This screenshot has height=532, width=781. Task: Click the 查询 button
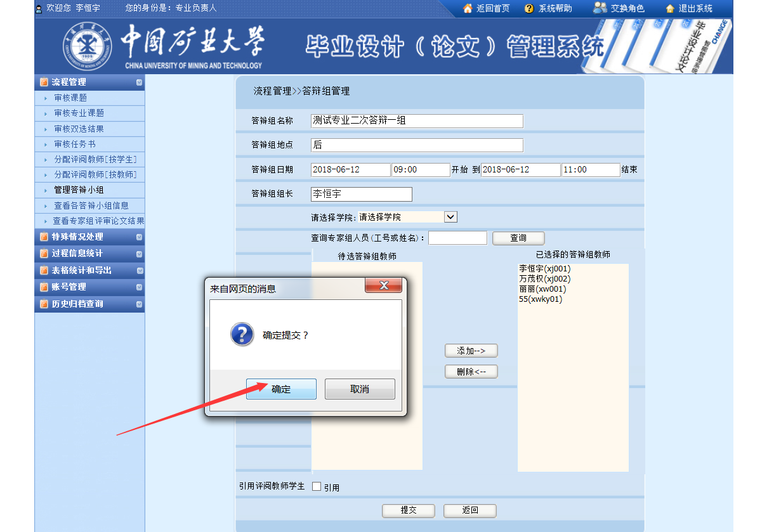pos(518,238)
